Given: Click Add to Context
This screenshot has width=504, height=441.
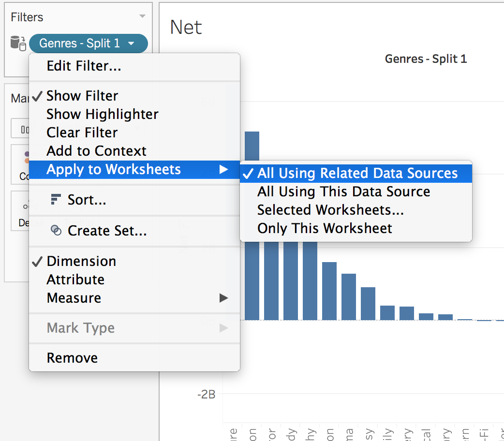Looking at the screenshot, I should pyautogui.click(x=96, y=151).
